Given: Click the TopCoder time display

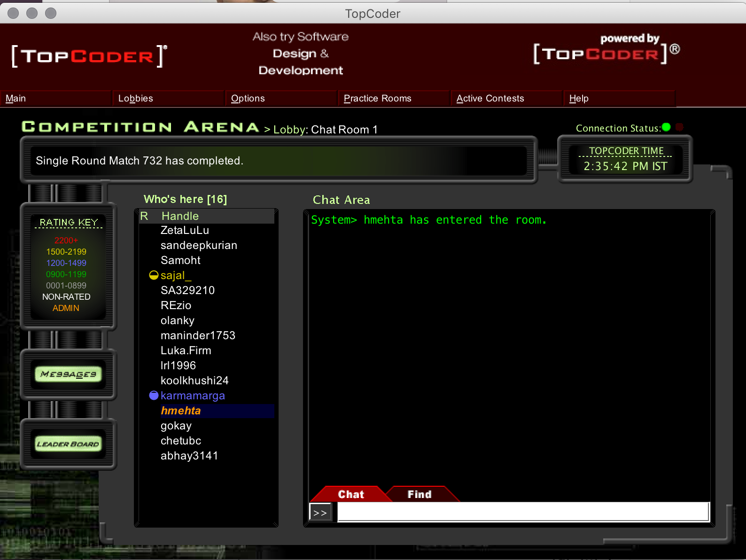Looking at the screenshot, I should pyautogui.click(x=625, y=159).
